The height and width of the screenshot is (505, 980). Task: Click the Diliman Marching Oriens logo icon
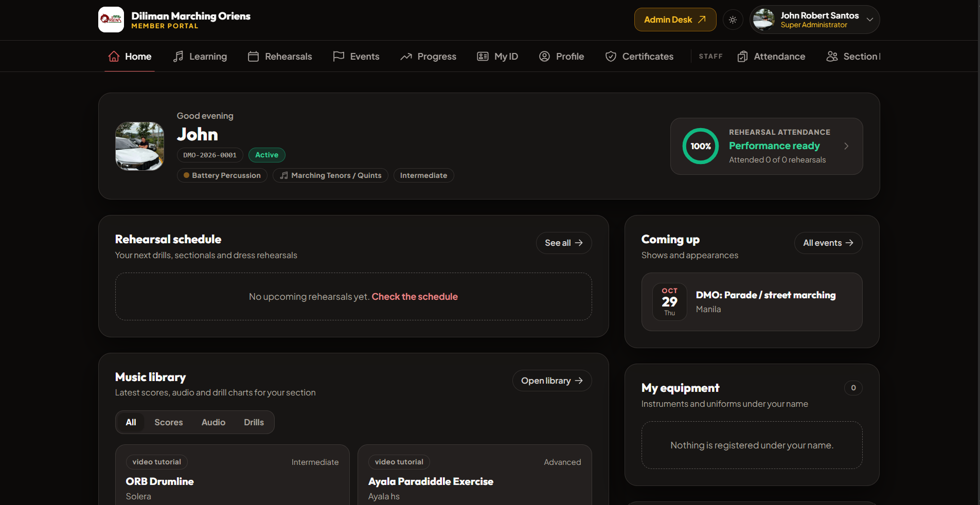click(x=111, y=20)
